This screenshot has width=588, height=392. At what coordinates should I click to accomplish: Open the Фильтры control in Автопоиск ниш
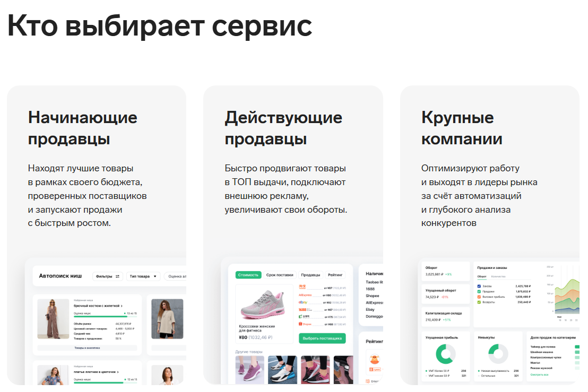[x=108, y=276]
